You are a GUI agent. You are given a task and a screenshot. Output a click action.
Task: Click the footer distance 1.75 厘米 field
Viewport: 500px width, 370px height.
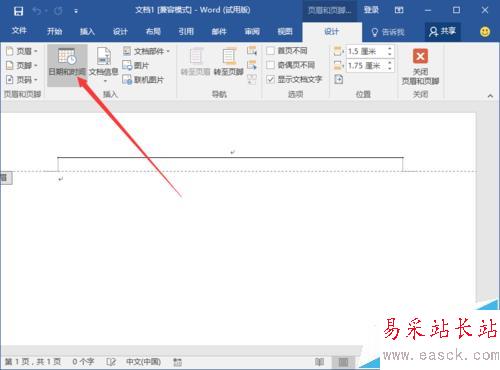(x=365, y=66)
